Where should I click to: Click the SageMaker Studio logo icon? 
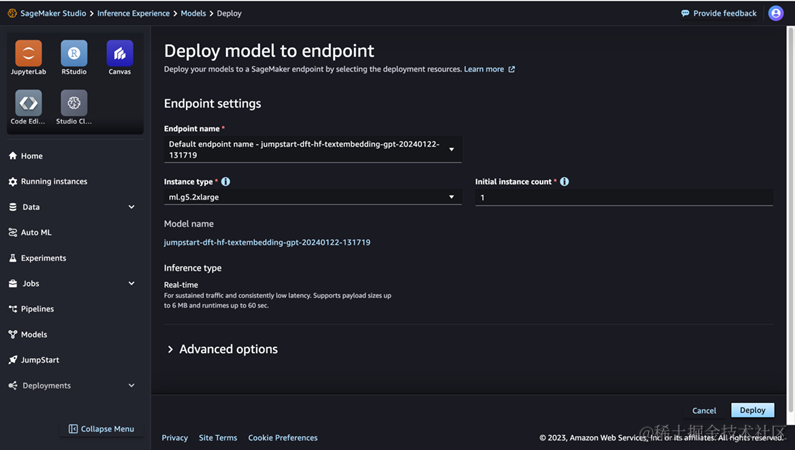tap(12, 13)
